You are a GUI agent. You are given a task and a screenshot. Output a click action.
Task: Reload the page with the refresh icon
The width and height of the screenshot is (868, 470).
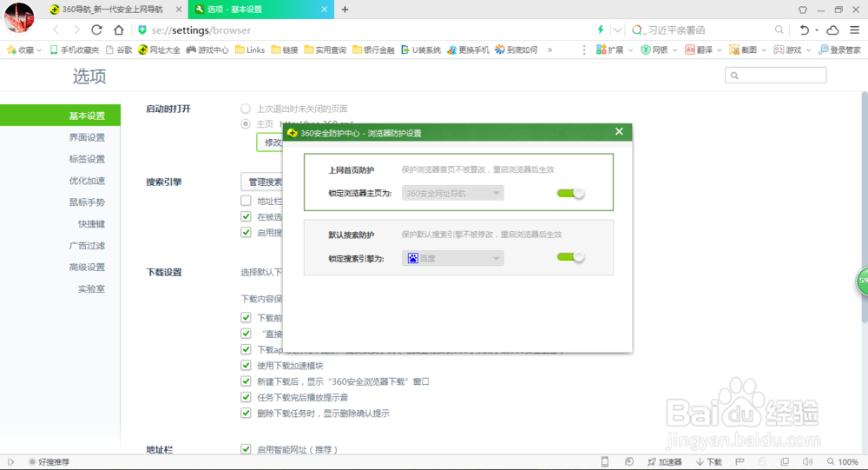[x=96, y=30]
